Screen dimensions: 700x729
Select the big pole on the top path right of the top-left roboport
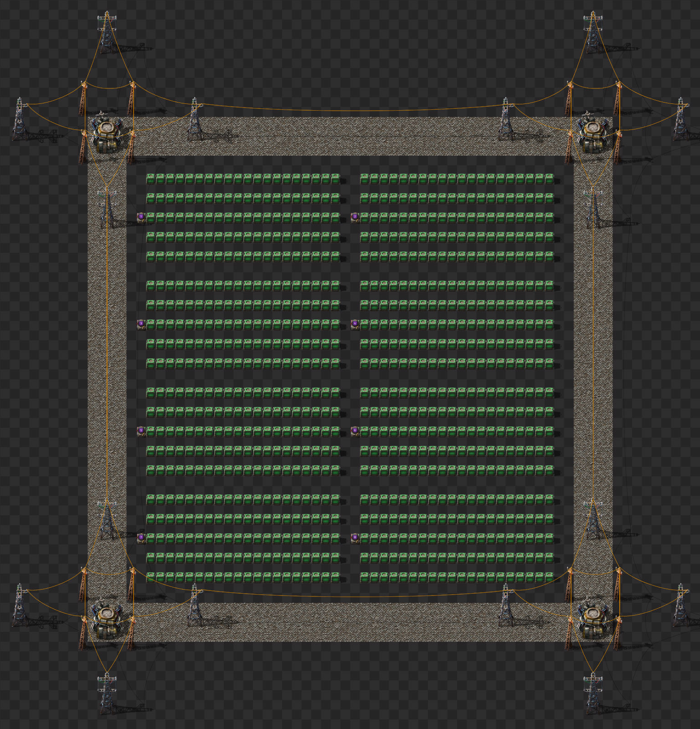point(195,119)
